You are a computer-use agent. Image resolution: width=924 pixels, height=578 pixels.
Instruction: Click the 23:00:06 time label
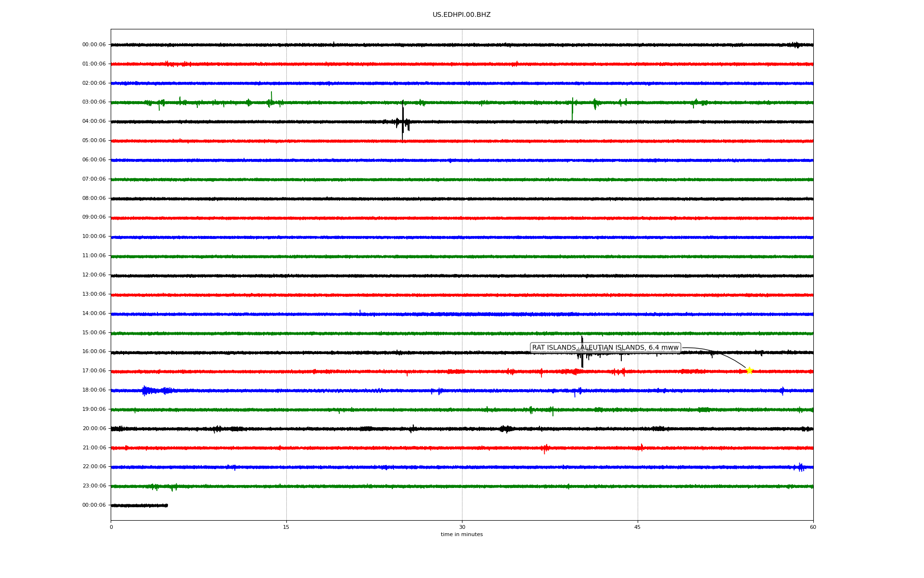pos(94,486)
